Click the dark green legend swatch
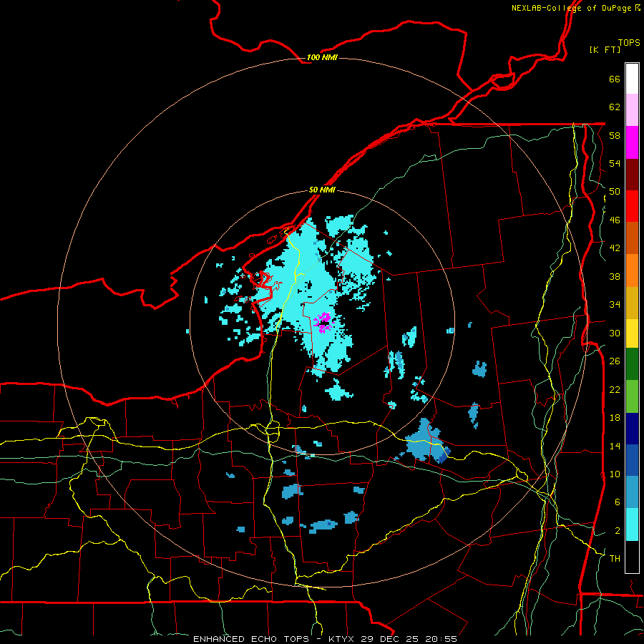This screenshot has height=644, width=644. click(x=632, y=364)
